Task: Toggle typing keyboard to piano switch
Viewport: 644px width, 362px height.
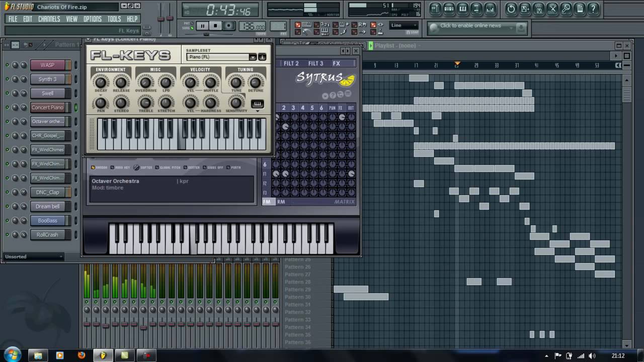Action: (x=298, y=25)
